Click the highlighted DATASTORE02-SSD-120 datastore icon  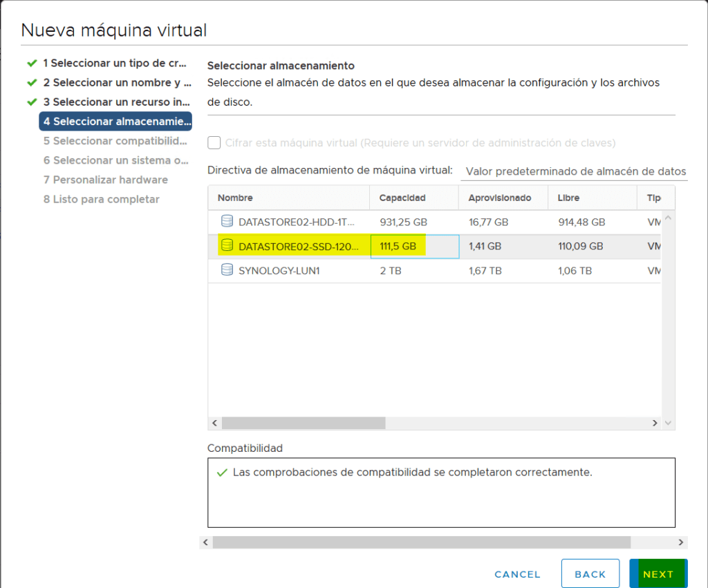(x=227, y=245)
